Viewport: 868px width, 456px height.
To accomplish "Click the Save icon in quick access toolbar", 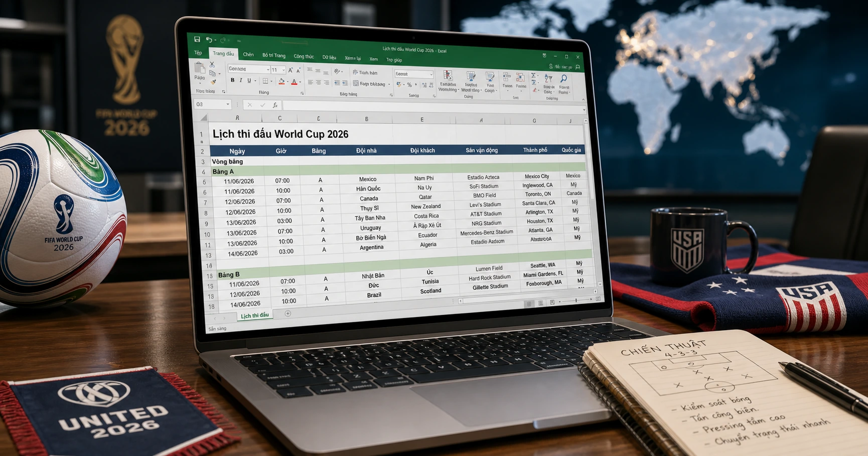I will pyautogui.click(x=197, y=39).
